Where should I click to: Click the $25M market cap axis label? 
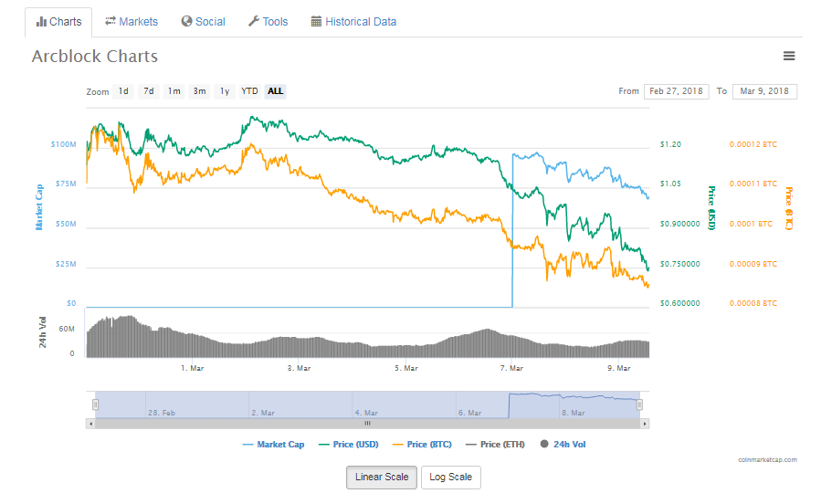[x=66, y=264]
